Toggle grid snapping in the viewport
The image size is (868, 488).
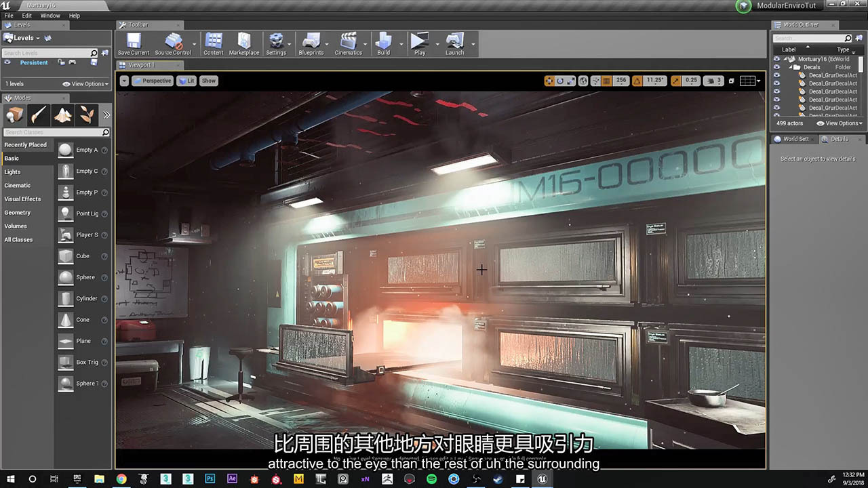606,81
